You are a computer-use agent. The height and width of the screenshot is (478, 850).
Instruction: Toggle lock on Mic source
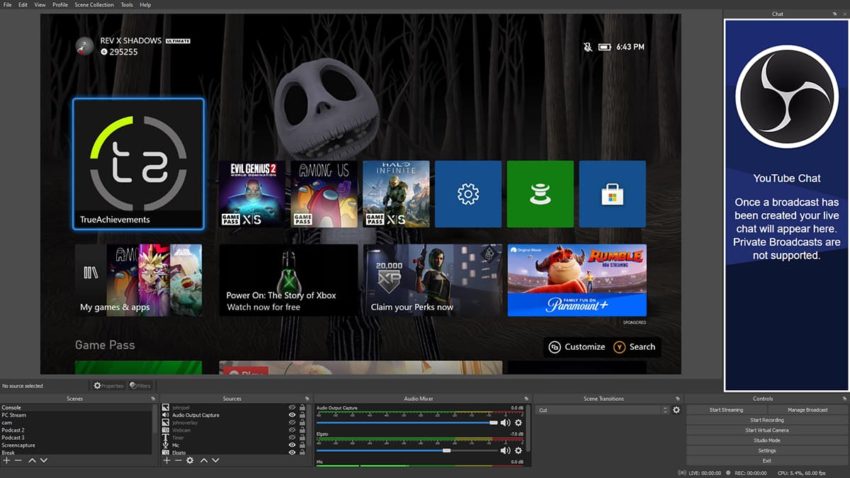(x=302, y=445)
